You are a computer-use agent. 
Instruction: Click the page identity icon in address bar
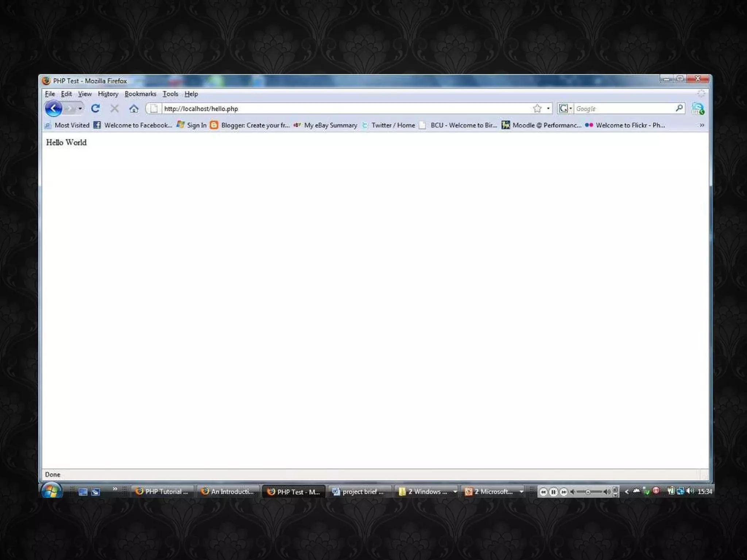(154, 109)
